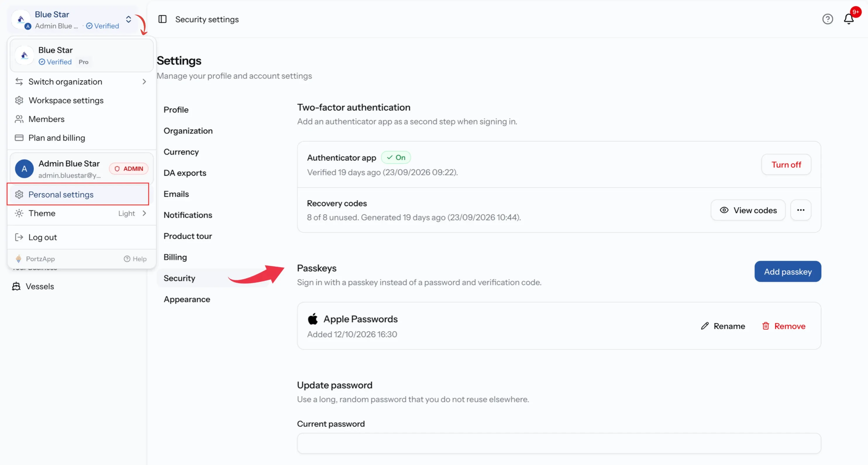Click the PortzApp logo icon
868x465 pixels.
18,259
